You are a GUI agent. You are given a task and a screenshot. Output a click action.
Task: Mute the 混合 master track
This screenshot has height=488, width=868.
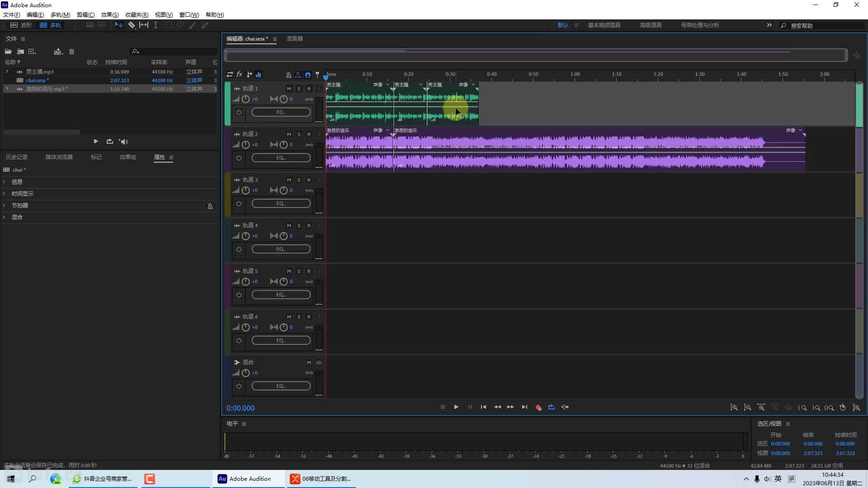pos(309,363)
